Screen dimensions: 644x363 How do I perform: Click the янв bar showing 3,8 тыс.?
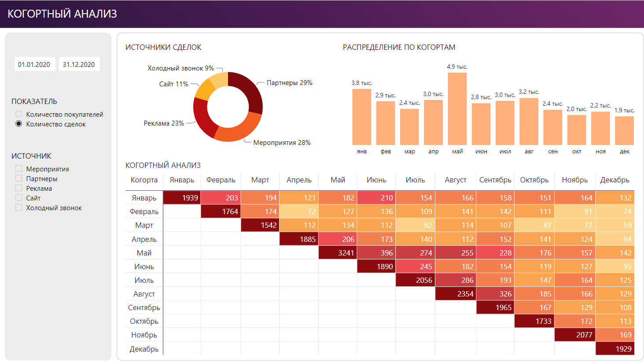pos(362,117)
